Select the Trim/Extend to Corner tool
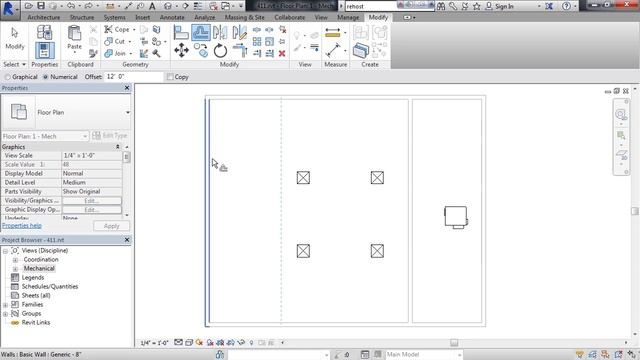This screenshot has width=640, height=360. click(x=240, y=51)
